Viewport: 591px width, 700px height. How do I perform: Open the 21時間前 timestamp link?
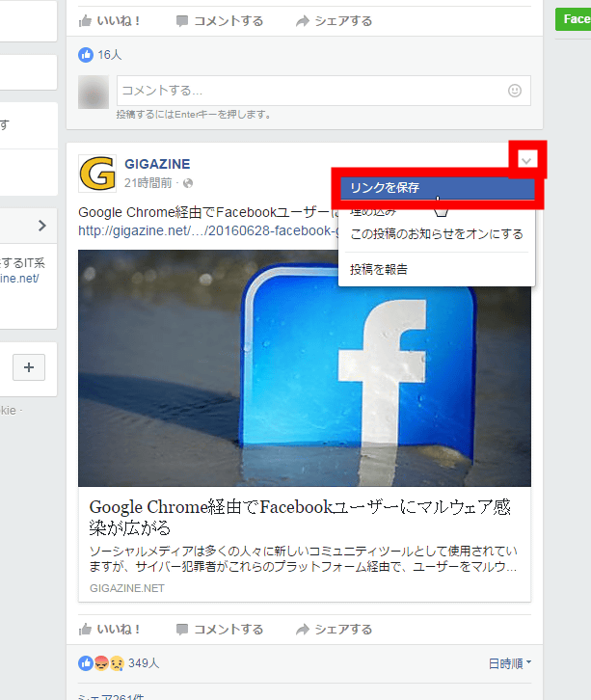pyautogui.click(x=148, y=183)
